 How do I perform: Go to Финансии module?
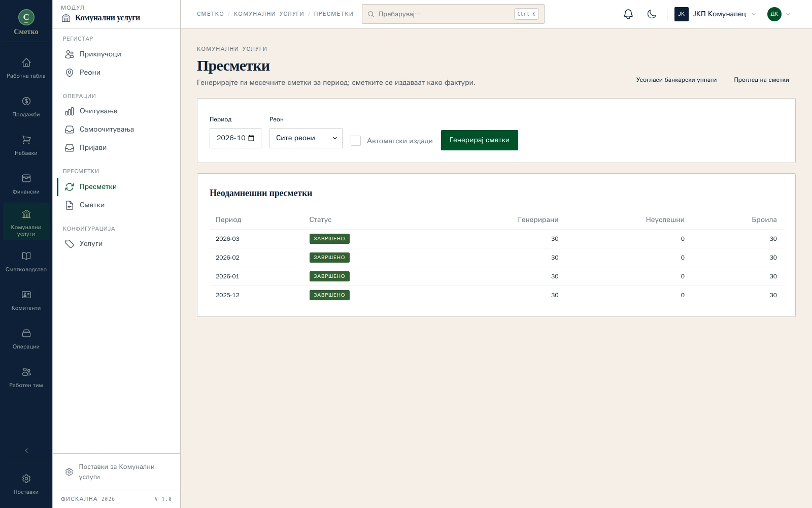point(26,184)
